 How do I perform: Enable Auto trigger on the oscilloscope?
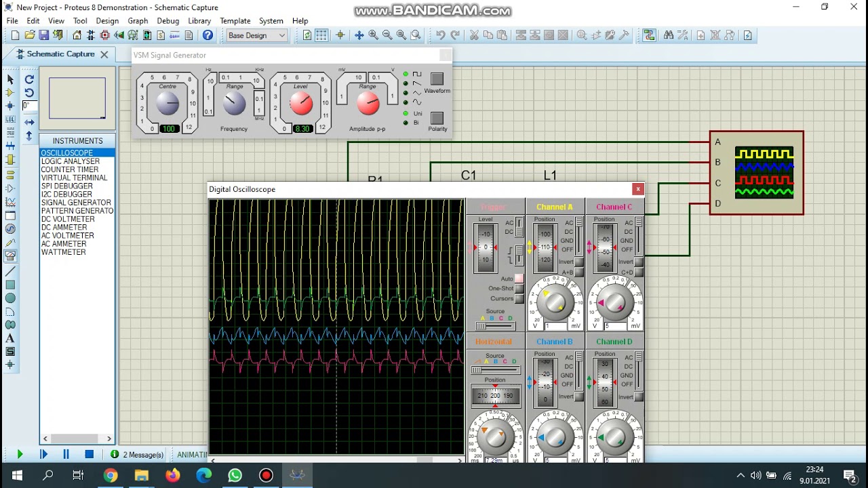coord(519,279)
